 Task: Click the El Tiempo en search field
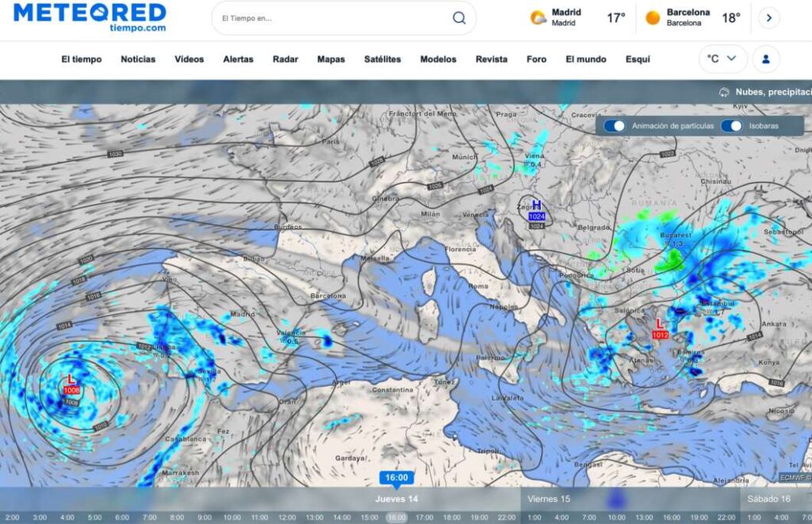(333, 18)
